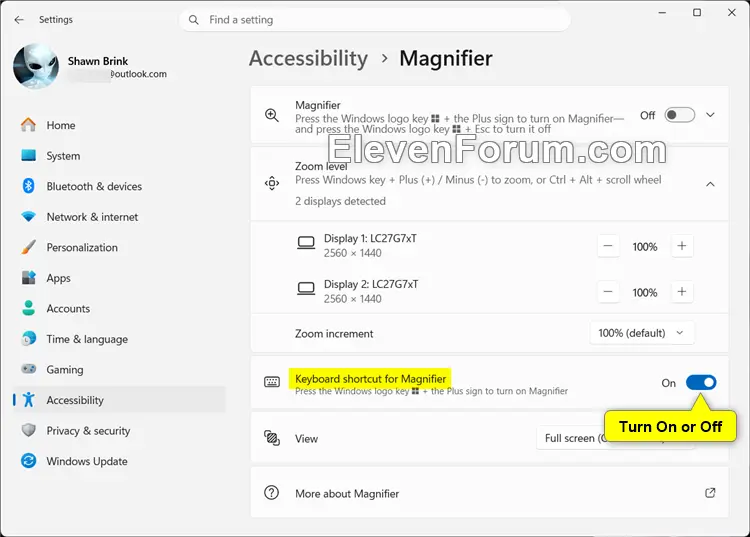
Task: Click the Accessibility breadcrumb link
Action: pyautogui.click(x=309, y=58)
